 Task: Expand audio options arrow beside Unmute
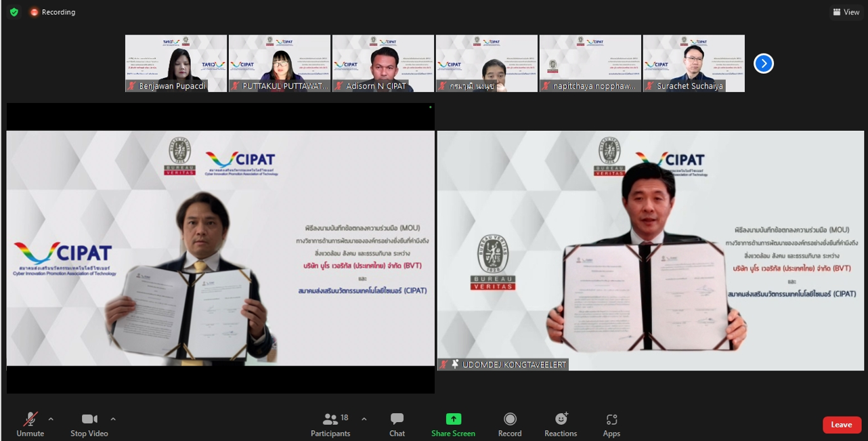(51, 419)
